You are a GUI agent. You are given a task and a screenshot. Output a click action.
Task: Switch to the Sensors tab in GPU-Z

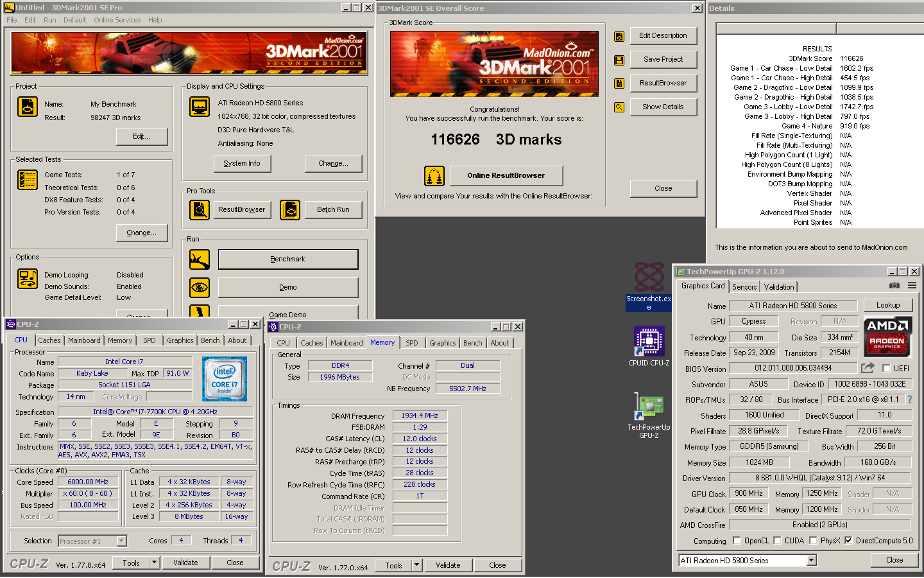(744, 287)
